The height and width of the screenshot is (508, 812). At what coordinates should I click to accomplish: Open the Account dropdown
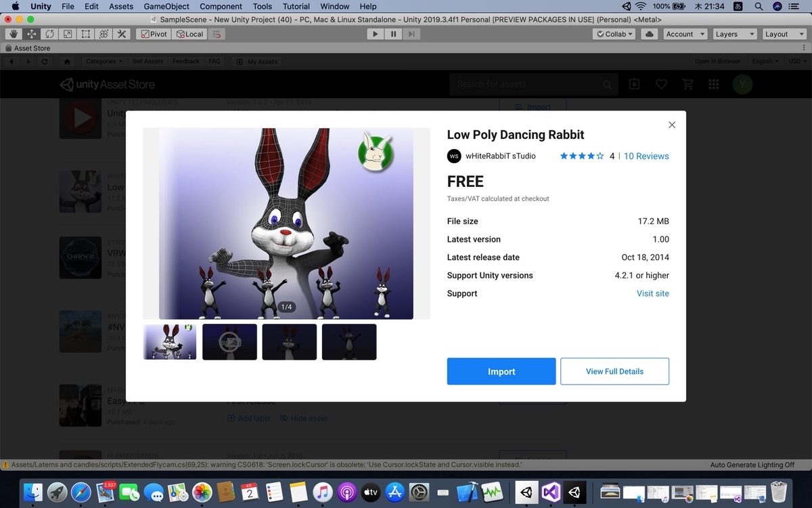tap(684, 34)
